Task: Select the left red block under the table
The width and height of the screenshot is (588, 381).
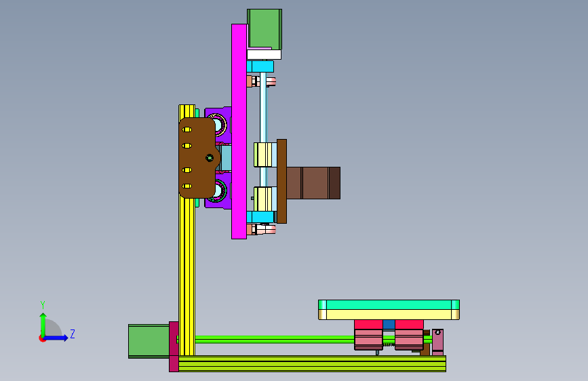Action: pyautogui.click(x=369, y=325)
